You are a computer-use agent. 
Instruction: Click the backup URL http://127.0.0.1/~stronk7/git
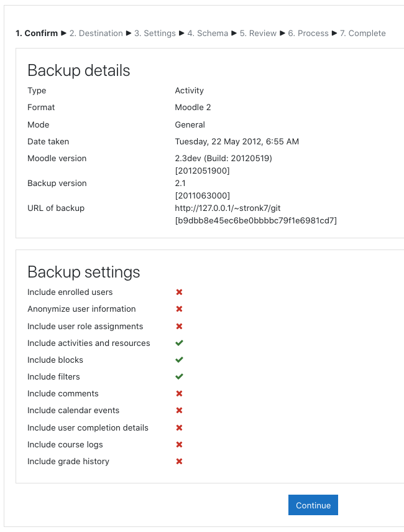click(x=227, y=208)
